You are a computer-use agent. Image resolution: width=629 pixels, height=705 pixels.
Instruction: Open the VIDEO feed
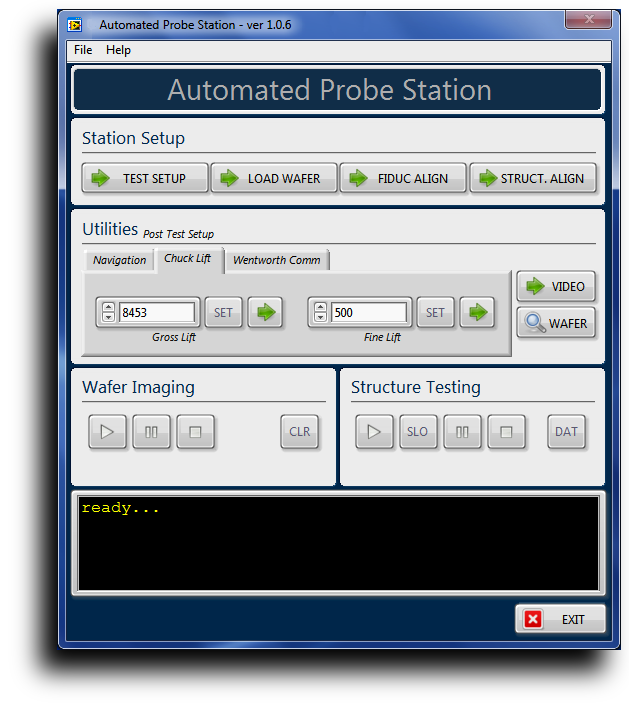(557, 286)
